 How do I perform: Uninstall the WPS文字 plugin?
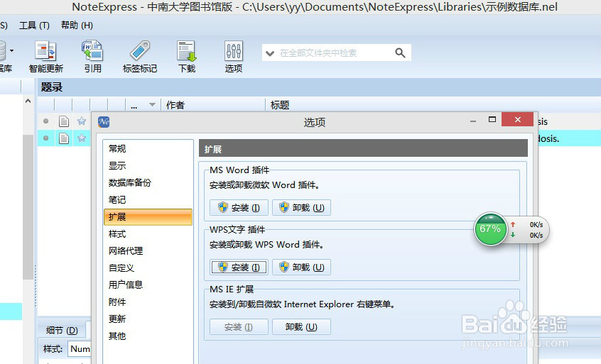point(301,268)
